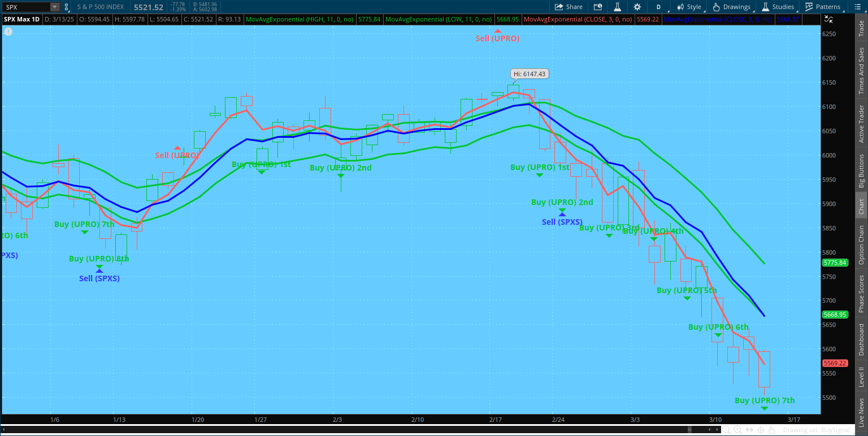Click the 6250 level on price axis
Viewport: 868px width, 436px height.
click(x=828, y=34)
